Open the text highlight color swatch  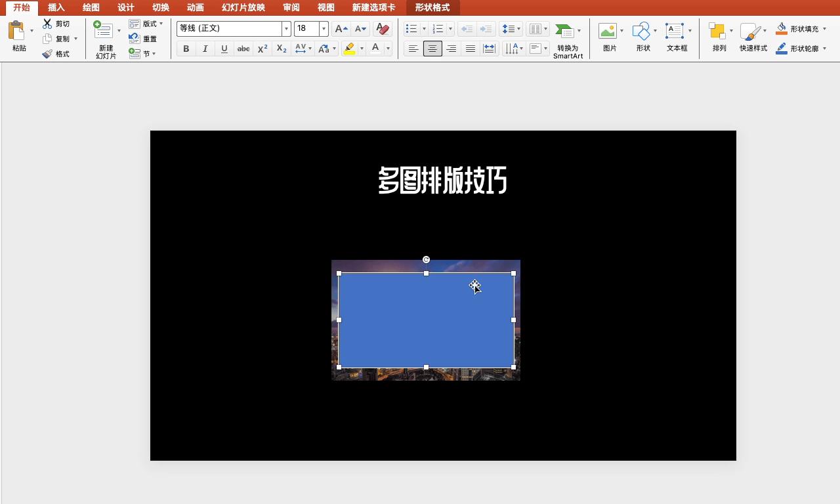tap(350, 48)
